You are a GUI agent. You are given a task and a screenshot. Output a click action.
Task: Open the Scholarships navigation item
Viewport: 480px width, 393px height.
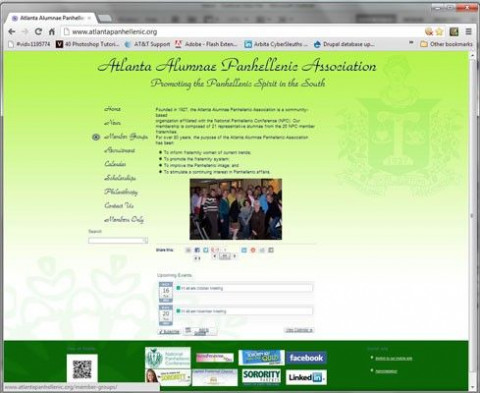[120, 178]
